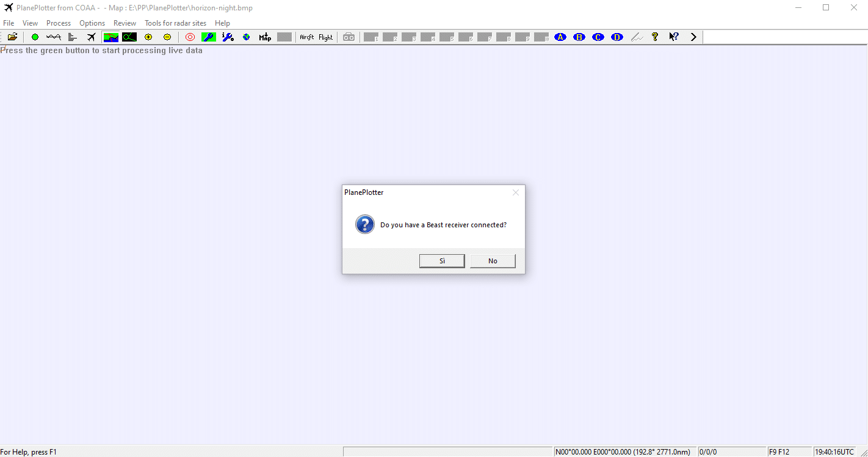Open the View menu
The width and height of the screenshot is (868, 457).
[30, 23]
